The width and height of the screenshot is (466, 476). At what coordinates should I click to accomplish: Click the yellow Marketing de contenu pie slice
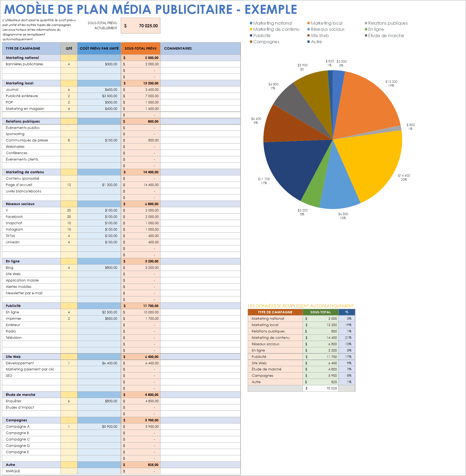pyautogui.click(x=371, y=162)
